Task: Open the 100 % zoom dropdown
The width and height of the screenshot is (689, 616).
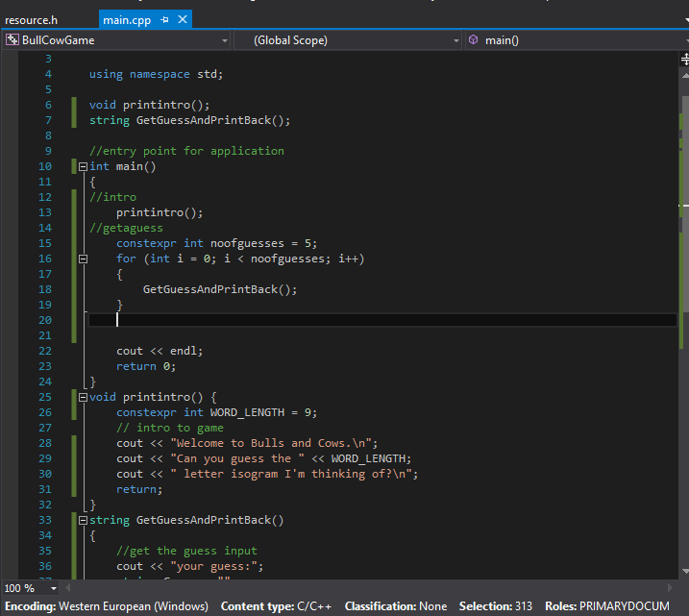Action: pos(53,588)
